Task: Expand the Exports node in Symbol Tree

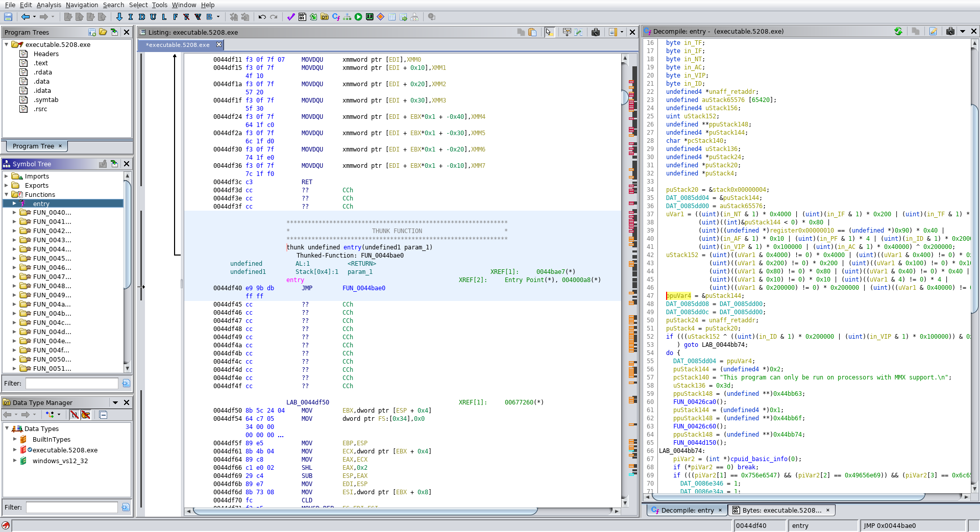Action: 7,186
